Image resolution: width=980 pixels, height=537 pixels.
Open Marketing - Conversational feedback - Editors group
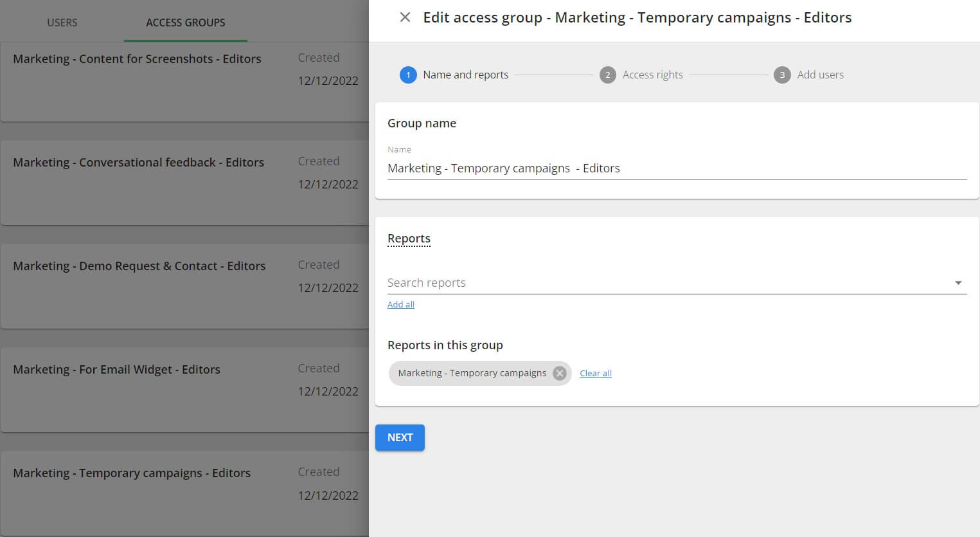[x=138, y=163]
